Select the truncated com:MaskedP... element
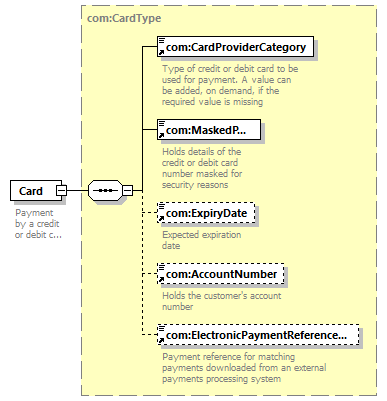The height and width of the screenshot is (401, 387). tap(209, 130)
